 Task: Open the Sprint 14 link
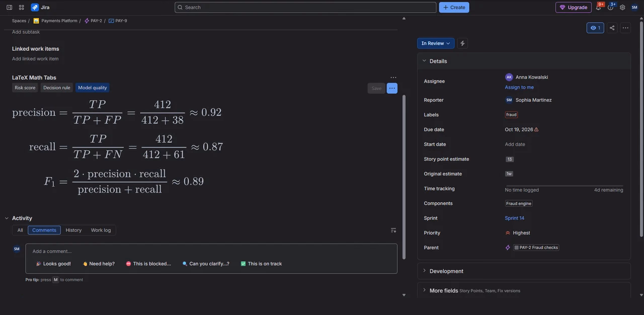515,218
